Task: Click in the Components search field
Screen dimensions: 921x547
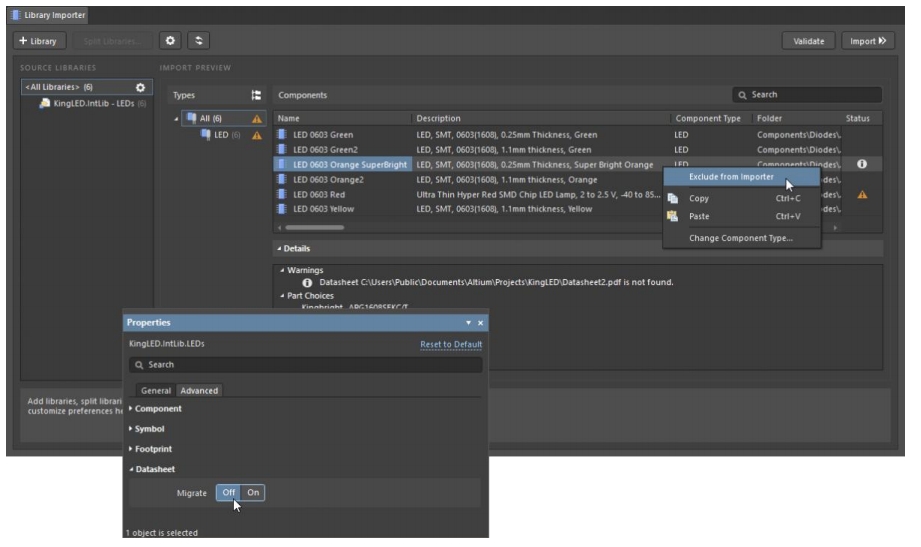Action: click(x=807, y=95)
